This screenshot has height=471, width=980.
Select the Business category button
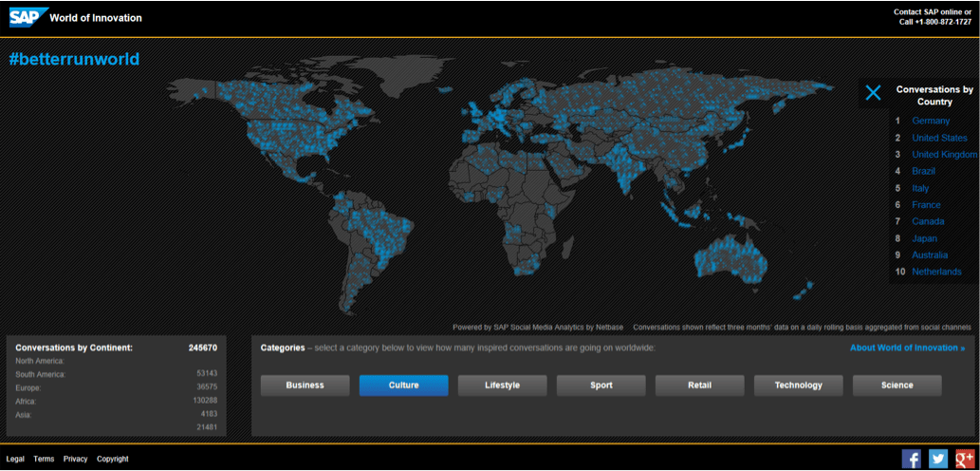(305, 386)
